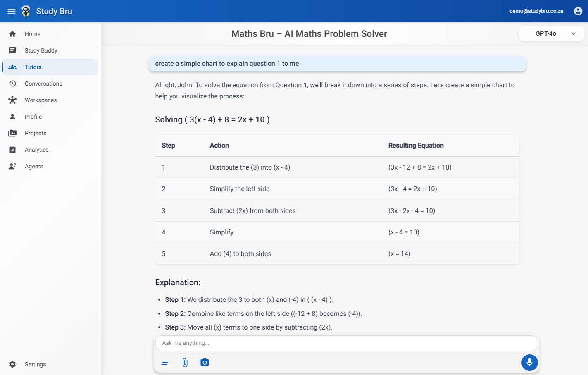Go to Home in sidebar
Image resolution: width=588 pixels, height=375 pixels.
[x=32, y=34]
